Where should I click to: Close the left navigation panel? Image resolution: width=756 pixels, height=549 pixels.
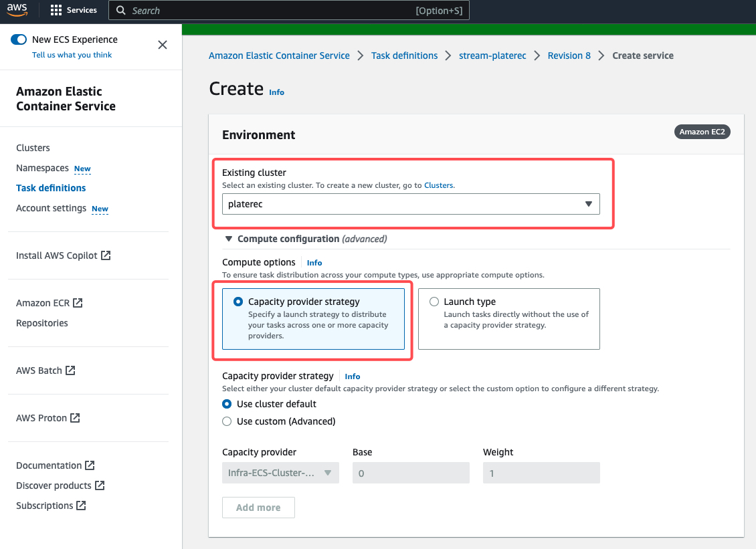[x=162, y=45]
